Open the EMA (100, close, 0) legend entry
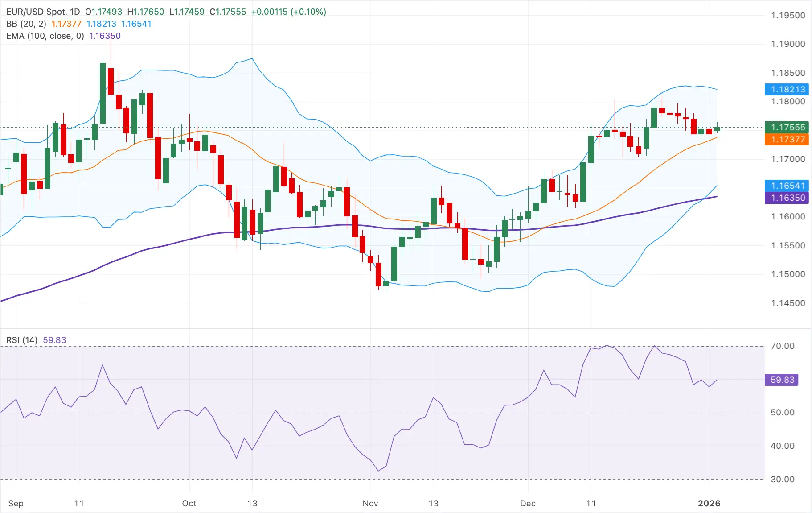The width and height of the screenshot is (812, 513). (x=44, y=36)
